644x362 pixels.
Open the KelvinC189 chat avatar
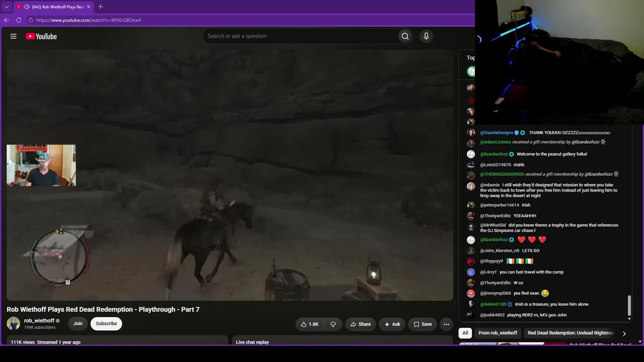click(471, 304)
